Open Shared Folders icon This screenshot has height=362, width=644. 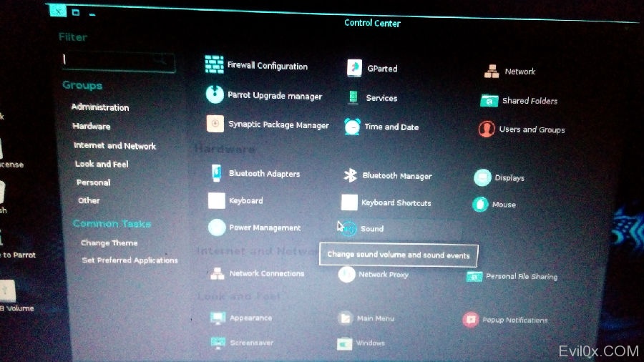pyautogui.click(x=489, y=101)
